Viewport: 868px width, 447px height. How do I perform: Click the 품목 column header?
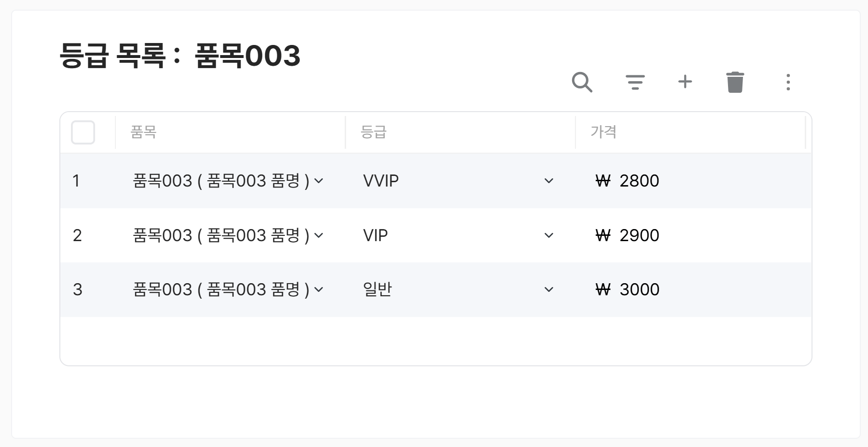tap(143, 132)
